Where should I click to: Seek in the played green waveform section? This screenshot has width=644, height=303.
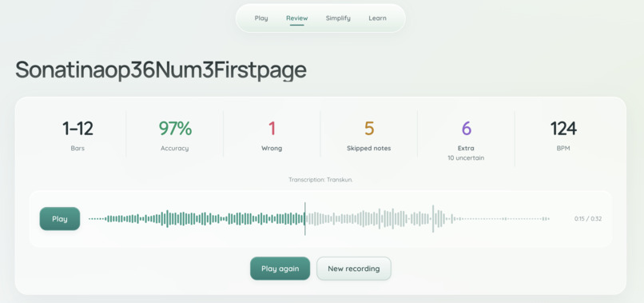(197, 219)
